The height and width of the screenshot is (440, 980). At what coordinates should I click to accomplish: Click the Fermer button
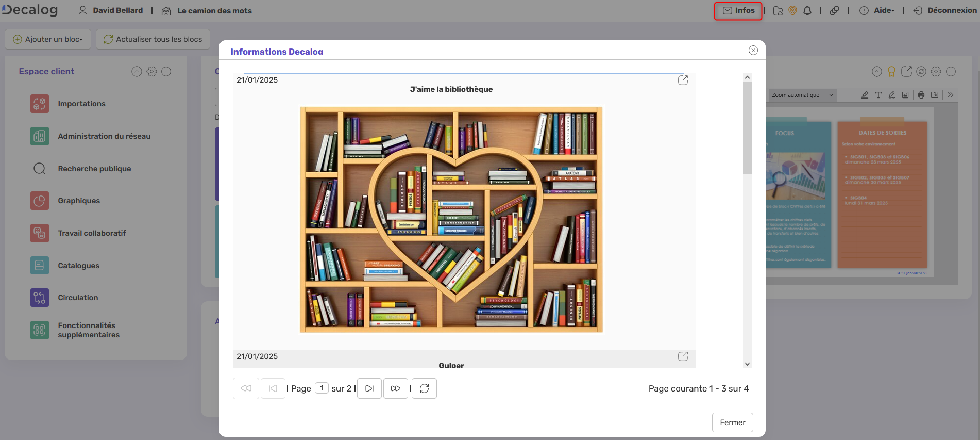point(732,422)
